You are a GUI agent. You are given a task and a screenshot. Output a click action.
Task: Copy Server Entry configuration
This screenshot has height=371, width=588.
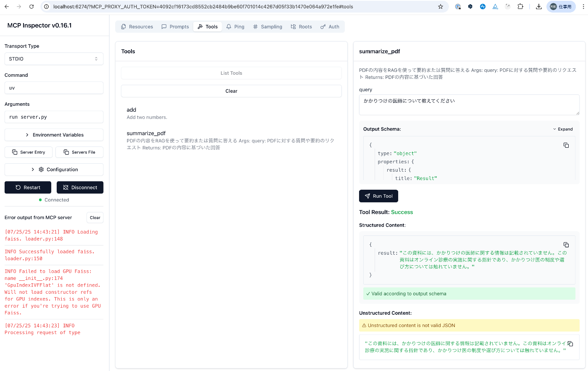[x=29, y=152]
